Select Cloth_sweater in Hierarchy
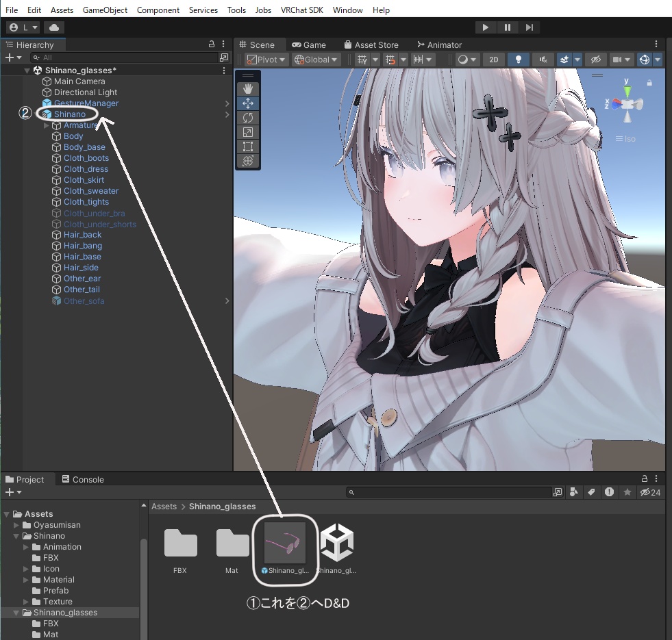 coord(91,191)
